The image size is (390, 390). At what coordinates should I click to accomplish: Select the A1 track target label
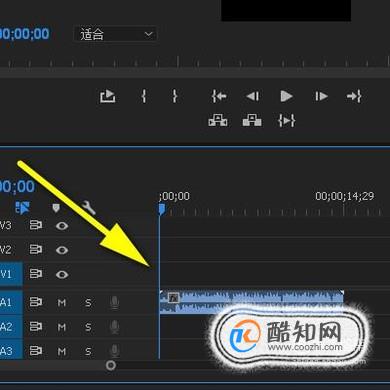(11, 302)
